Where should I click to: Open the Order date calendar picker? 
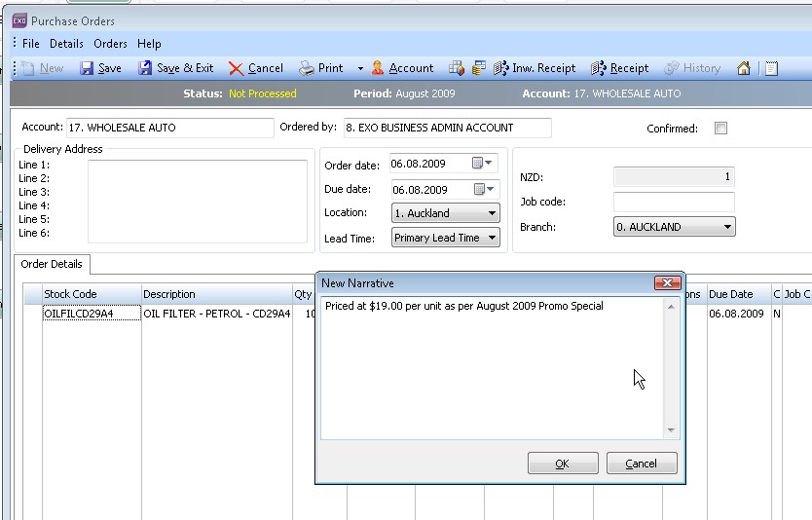point(482,164)
